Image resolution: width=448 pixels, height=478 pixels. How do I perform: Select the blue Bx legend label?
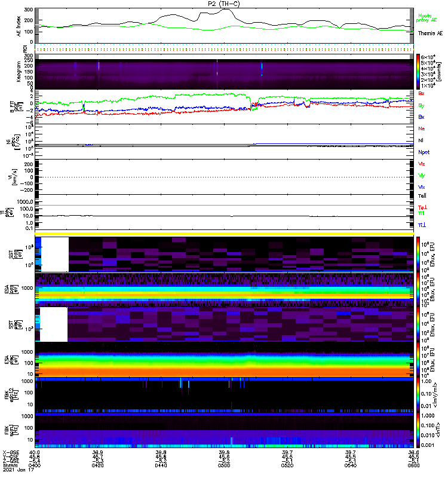(x=421, y=117)
